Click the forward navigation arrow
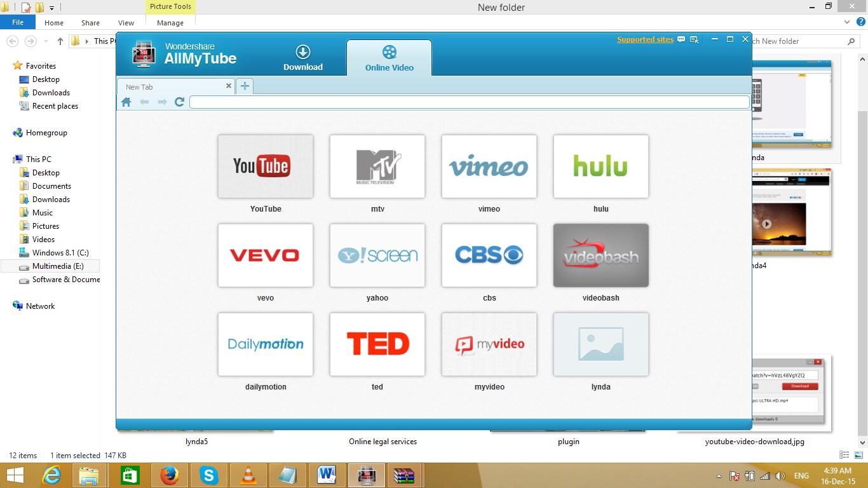This screenshot has width=868, height=488. click(x=162, y=102)
